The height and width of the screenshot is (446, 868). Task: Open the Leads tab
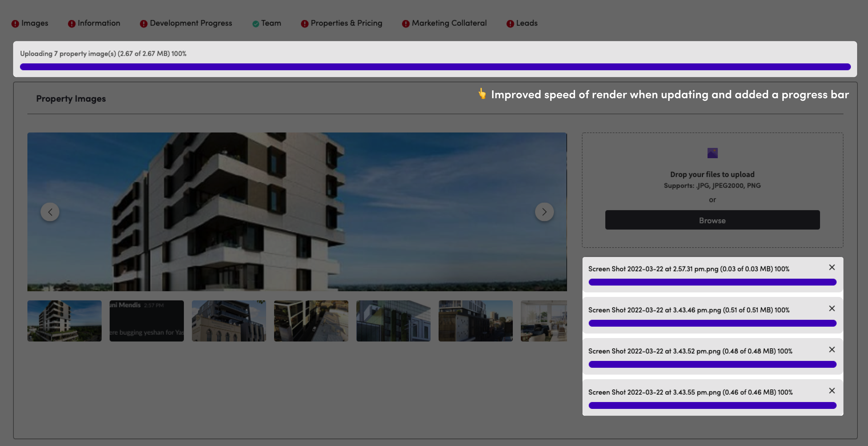point(526,23)
